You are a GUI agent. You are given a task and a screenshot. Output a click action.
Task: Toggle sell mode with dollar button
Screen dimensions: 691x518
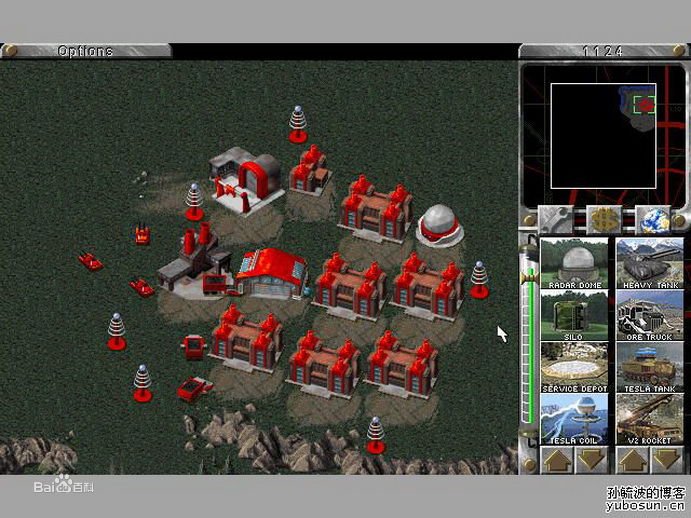point(603,219)
